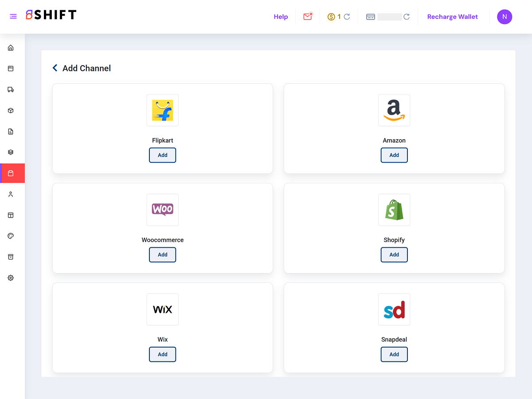Click the Woocommerce logo

[x=163, y=210]
